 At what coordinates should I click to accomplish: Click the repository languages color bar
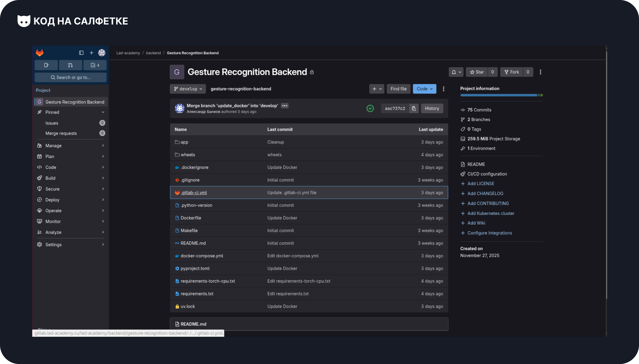tap(501, 95)
